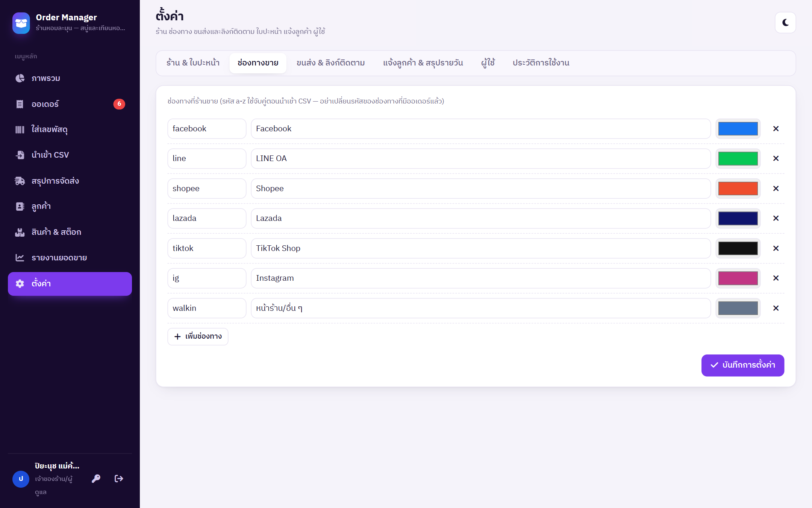Click the orders badge showing 6
This screenshot has height=508, width=812.
coord(119,104)
